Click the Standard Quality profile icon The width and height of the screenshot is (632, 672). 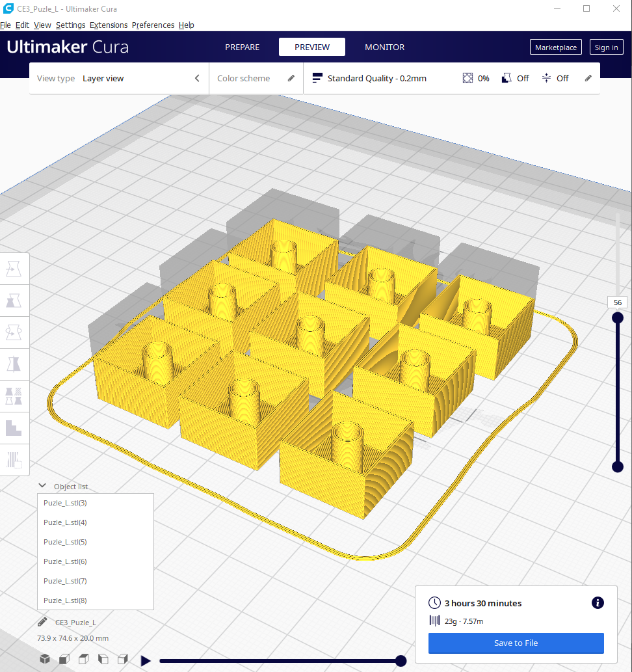pyautogui.click(x=317, y=78)
